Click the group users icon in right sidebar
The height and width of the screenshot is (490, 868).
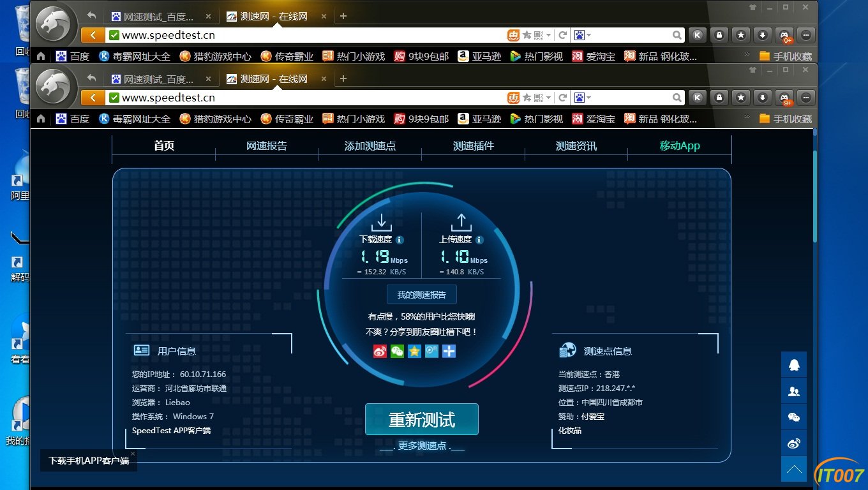[794, 391]
